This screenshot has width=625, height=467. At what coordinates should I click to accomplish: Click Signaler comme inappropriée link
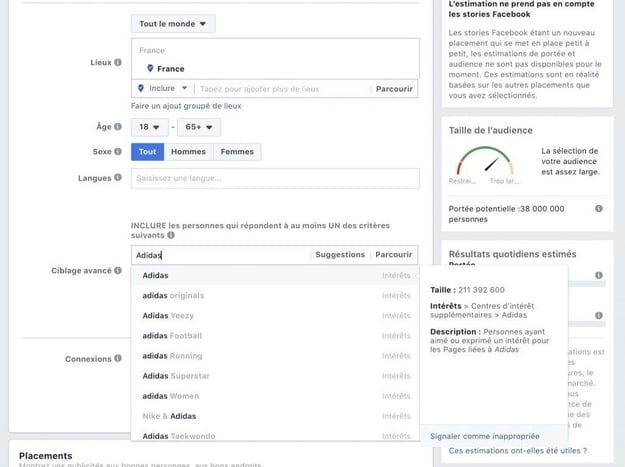(485, 436)
